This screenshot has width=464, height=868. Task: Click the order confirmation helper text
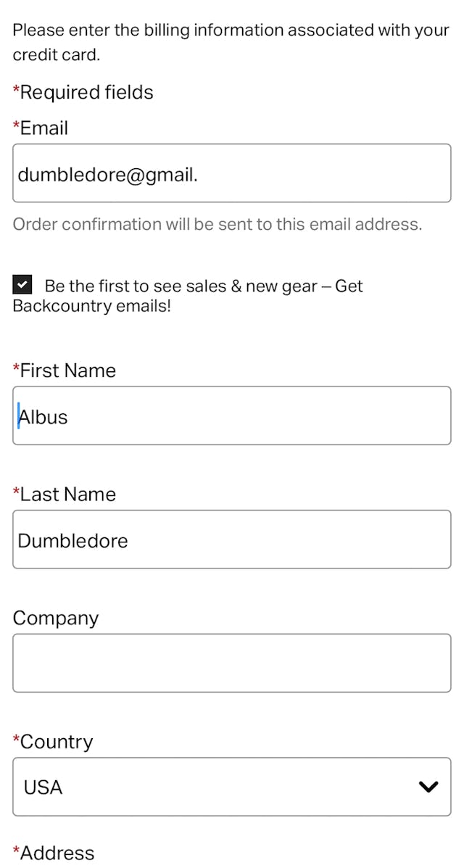[217, 224]
